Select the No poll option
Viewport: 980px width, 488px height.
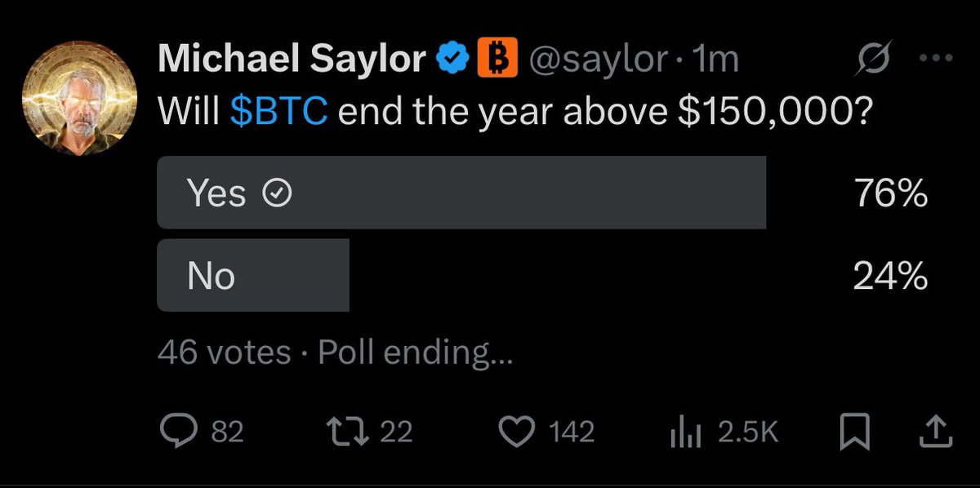point(252,275)
